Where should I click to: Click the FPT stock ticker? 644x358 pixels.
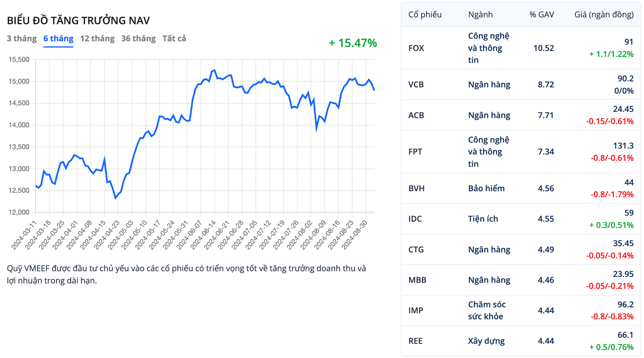tap(415, 152)
